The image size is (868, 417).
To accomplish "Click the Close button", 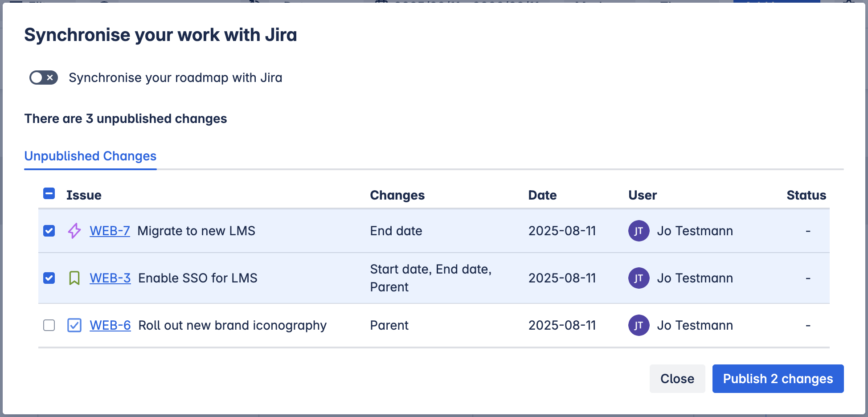I will click(x=677, y=378).
